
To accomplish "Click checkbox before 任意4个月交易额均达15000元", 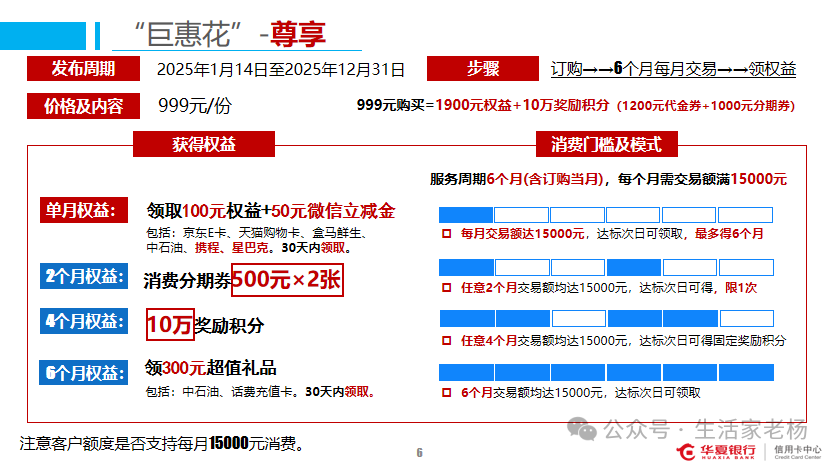I will (446, 340).
